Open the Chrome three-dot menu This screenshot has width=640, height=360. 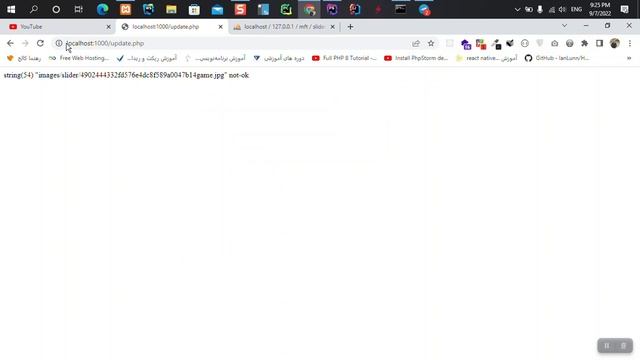(x=630, y=43)
